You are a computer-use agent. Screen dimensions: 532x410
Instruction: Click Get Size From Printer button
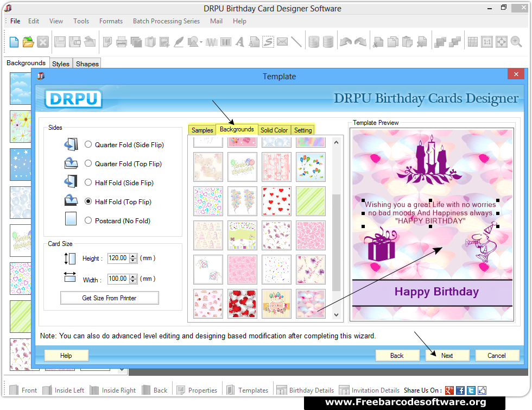click(109, 298)
